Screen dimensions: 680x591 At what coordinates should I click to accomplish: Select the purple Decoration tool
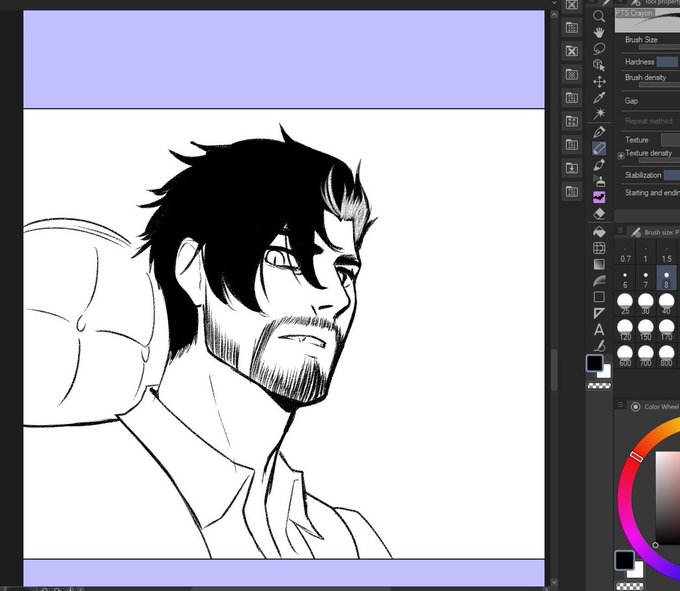(x=599, y=197)
